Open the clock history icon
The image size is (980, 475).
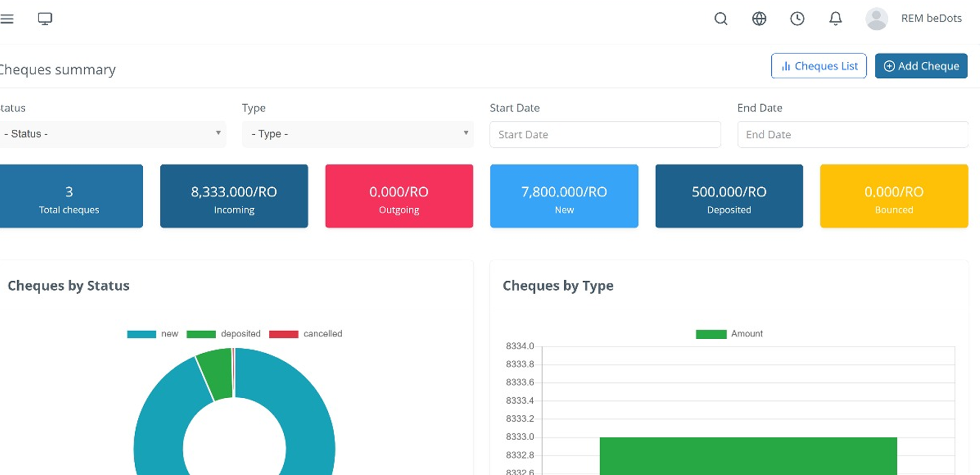(x=797, y=19)
